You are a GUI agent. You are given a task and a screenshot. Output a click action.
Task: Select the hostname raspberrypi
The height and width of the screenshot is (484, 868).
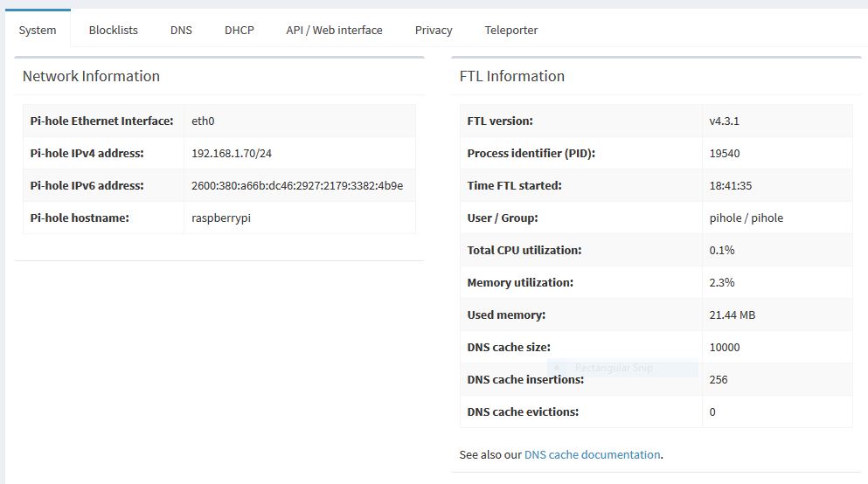[x=221, y=218]
